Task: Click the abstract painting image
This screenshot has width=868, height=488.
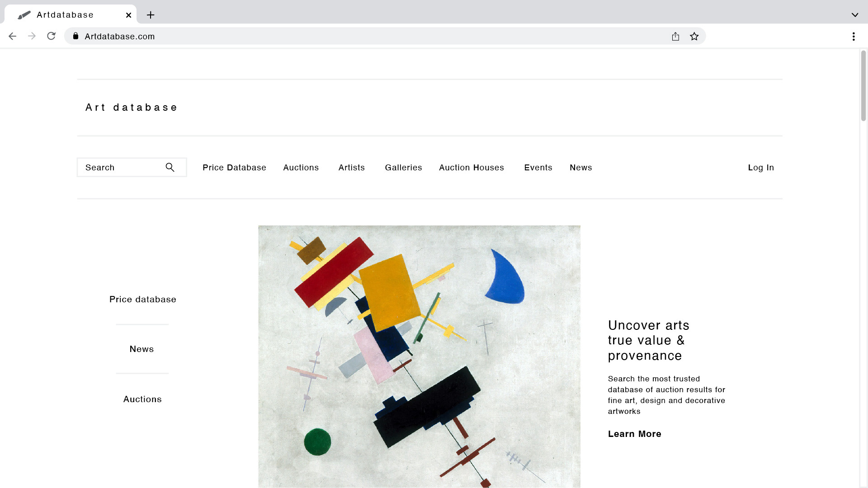Action: [419, 356]
